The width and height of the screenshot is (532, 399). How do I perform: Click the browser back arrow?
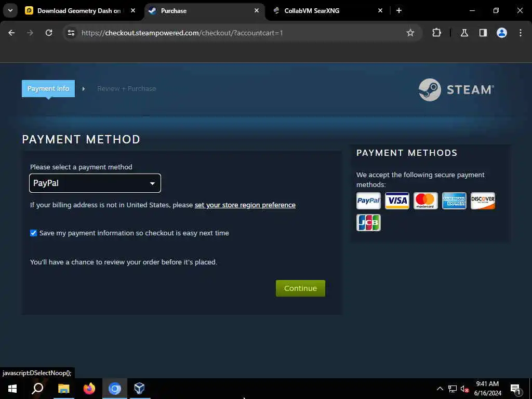tap(11, 33)
